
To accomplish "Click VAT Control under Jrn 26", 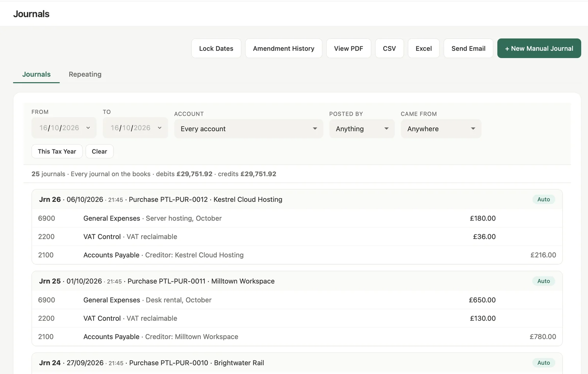I will click(x=102, y=237).
